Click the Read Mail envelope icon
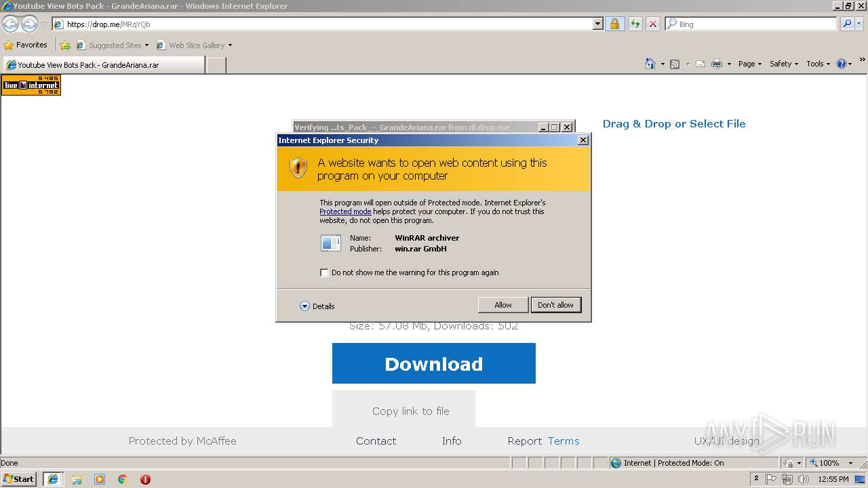This screenshot has width=868, height=488. 700,64
